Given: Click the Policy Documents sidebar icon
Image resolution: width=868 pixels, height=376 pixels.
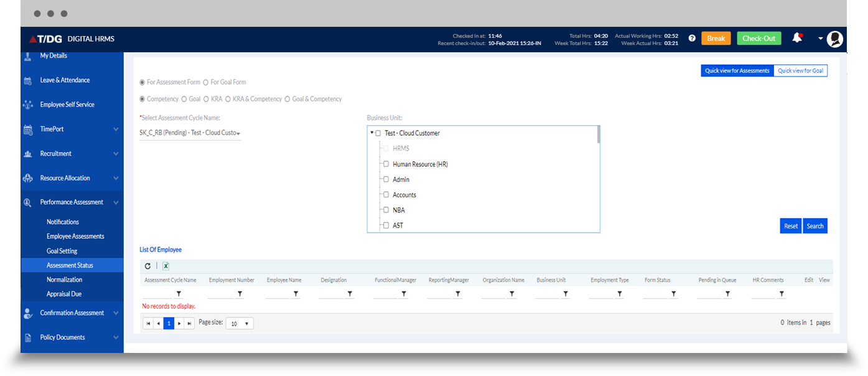Looking at the screenshot, I should tap(27, 337).
